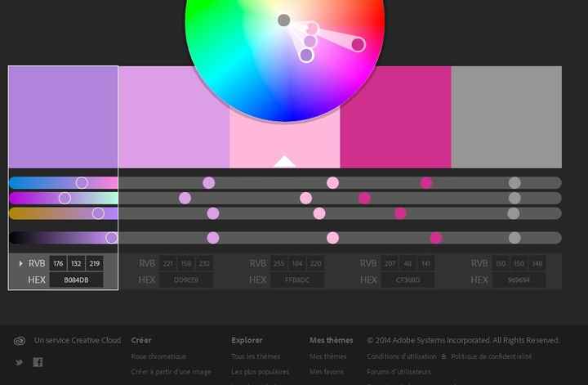Go to Tous les thèmes
The width and height of the screenshot is (588, 385).
click(256, 356)
